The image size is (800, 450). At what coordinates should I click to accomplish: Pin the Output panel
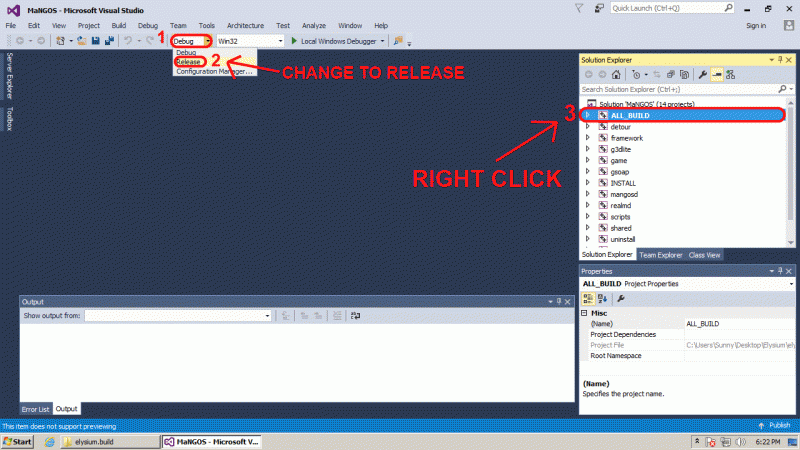click(x=559, y=302)
